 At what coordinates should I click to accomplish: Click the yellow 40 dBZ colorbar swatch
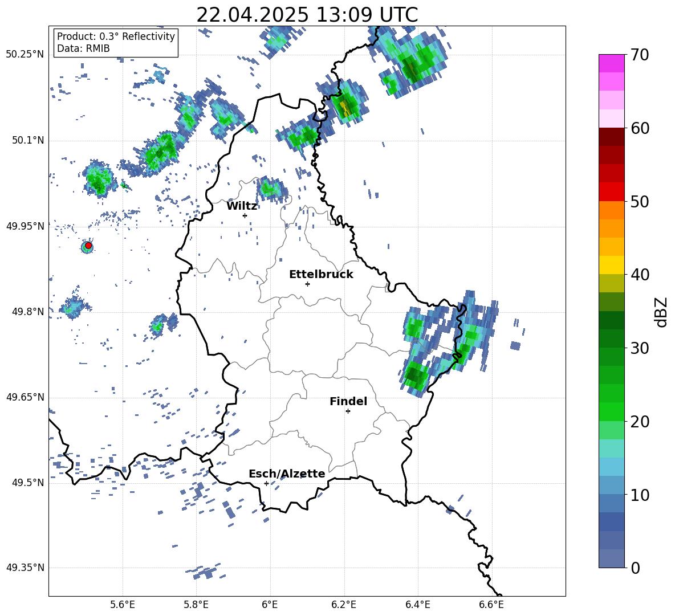[611, 265]
